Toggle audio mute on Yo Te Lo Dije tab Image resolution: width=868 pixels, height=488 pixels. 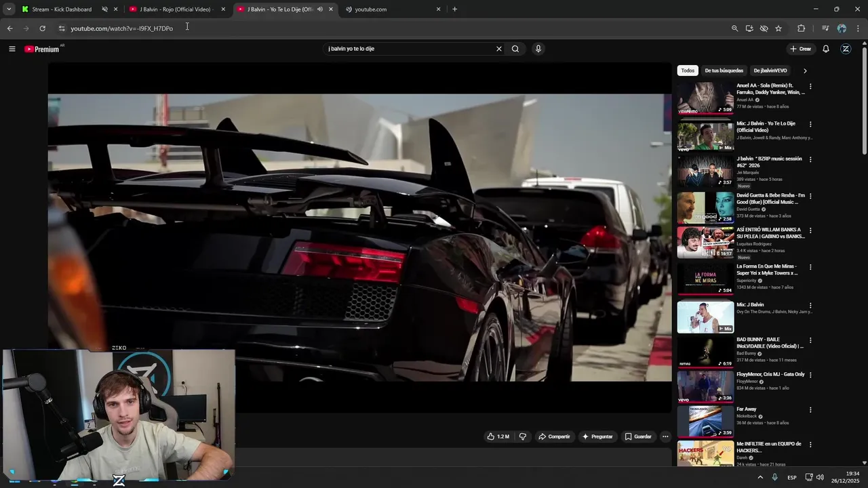pos(320,9)
